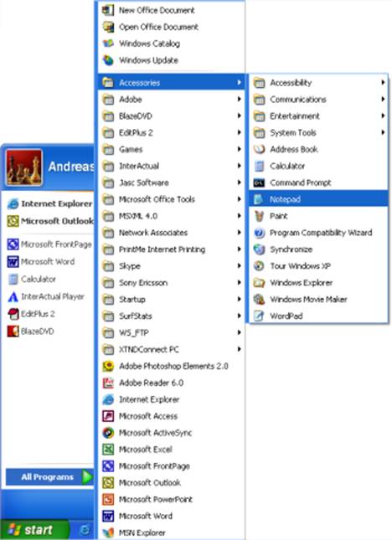The height and width of the screenshot is (540, 392).
Task: Click the Calculator icon in Accessories submenu
Action: click(x=259, y=166)
